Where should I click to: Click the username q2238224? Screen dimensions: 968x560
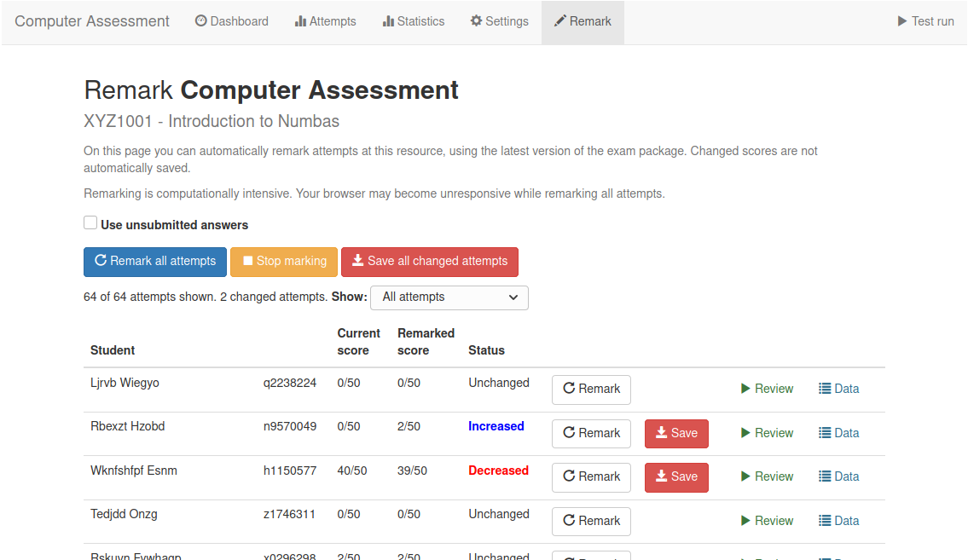[290, 384]
